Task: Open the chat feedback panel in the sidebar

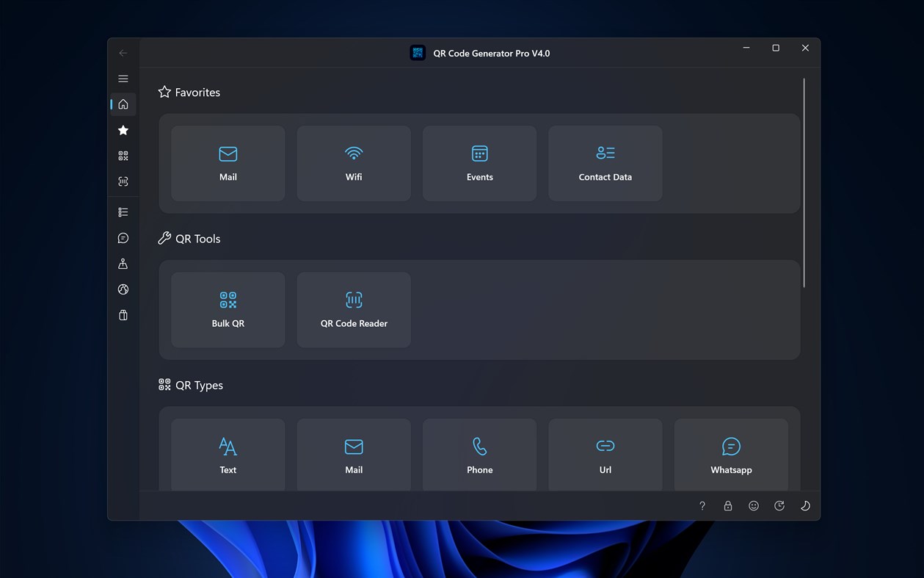Action: (x=123, y=237)
